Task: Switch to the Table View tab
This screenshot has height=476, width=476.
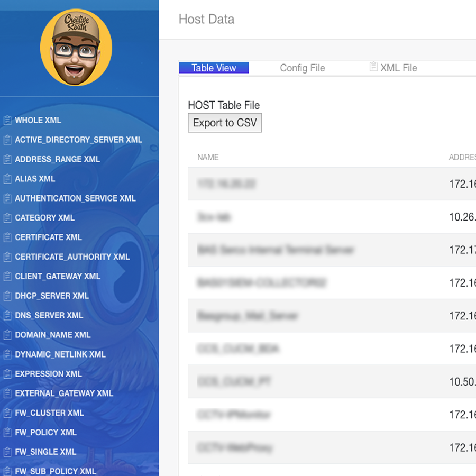Action: pos(214,68)
